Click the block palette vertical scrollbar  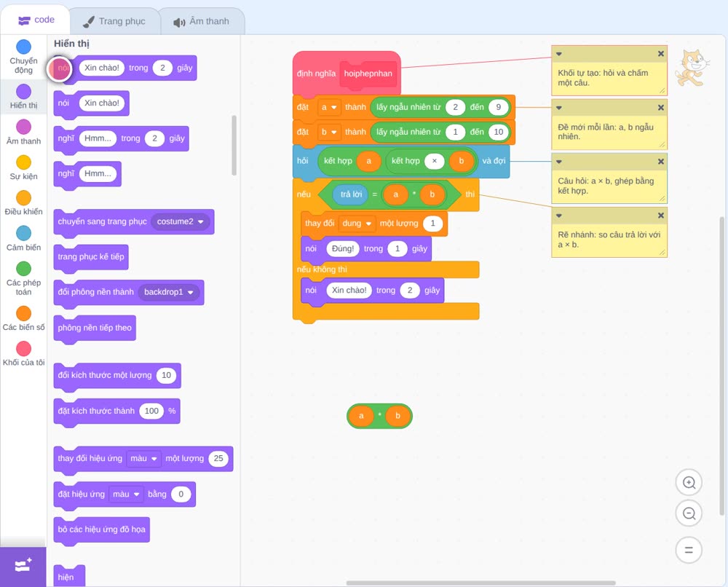pos(234,146)
